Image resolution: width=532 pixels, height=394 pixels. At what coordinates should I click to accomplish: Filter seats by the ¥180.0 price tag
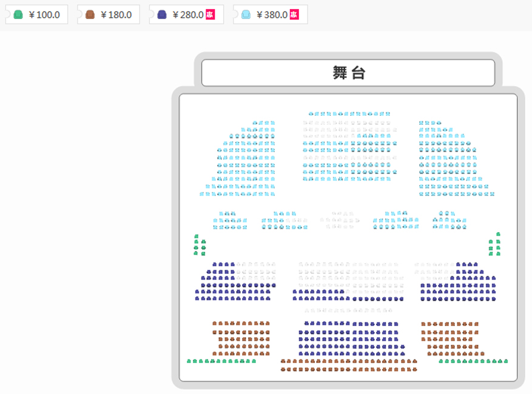coord(109,15)
